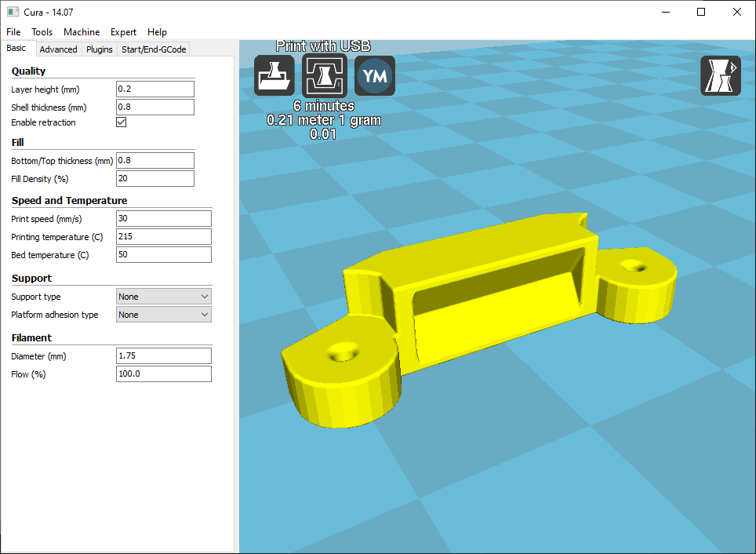This screenshot has width=756, height=554.
Task: Open the Help menu
Action: coord(157,32)
